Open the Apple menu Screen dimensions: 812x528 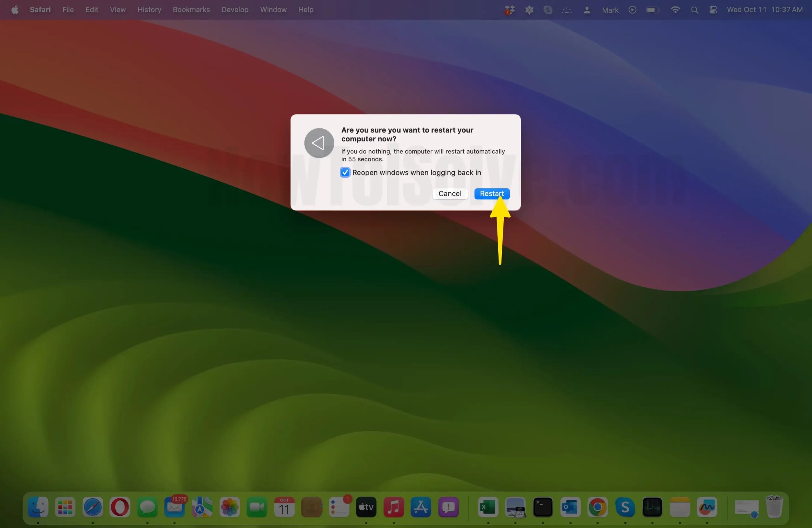[14, 10]
